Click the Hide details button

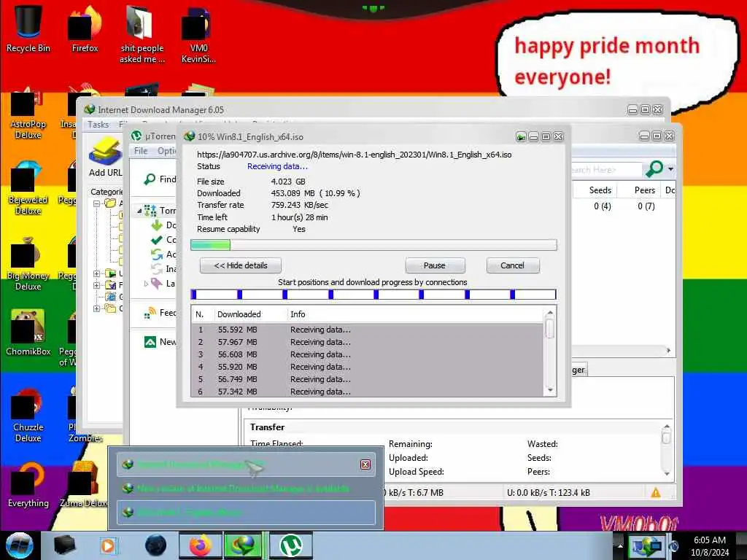(x=241, y=265)
